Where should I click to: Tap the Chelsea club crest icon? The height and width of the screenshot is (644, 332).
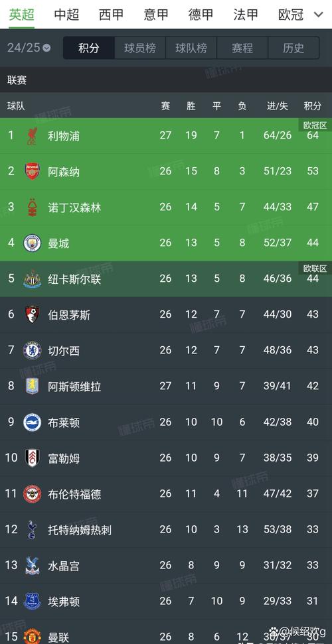tap(32, 350)
